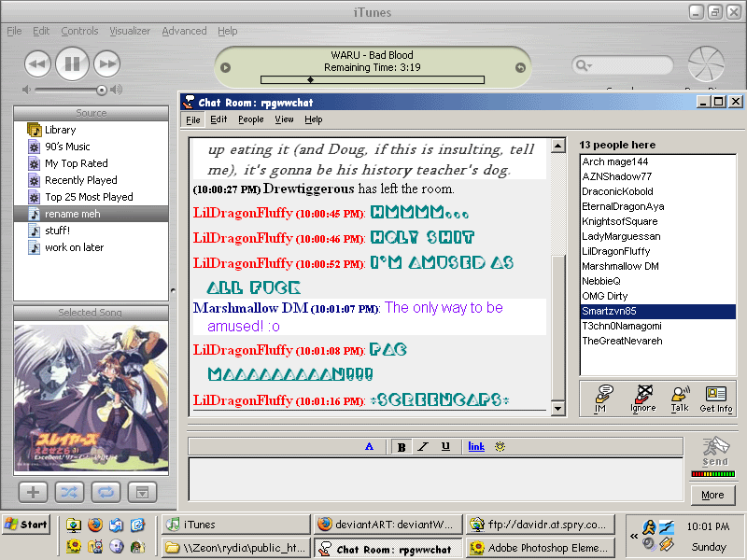Launch Firefox from quick launch
This screenshot has height=560, width=747.
pos(94,525)
